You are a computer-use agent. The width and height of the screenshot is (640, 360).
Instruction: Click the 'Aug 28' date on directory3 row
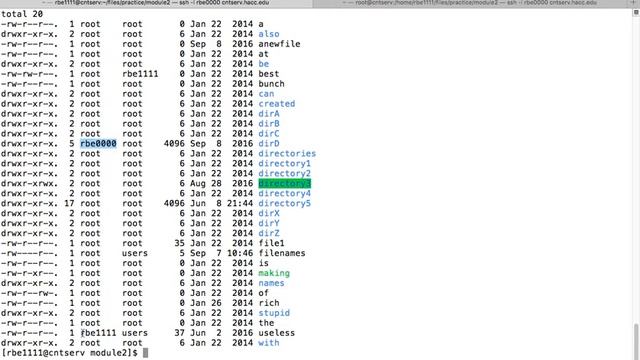pyautogui.click(x=206, y=184)
